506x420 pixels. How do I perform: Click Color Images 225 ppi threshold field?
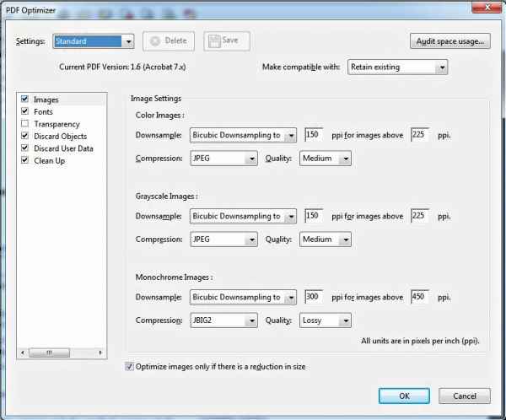click(419, 135)
